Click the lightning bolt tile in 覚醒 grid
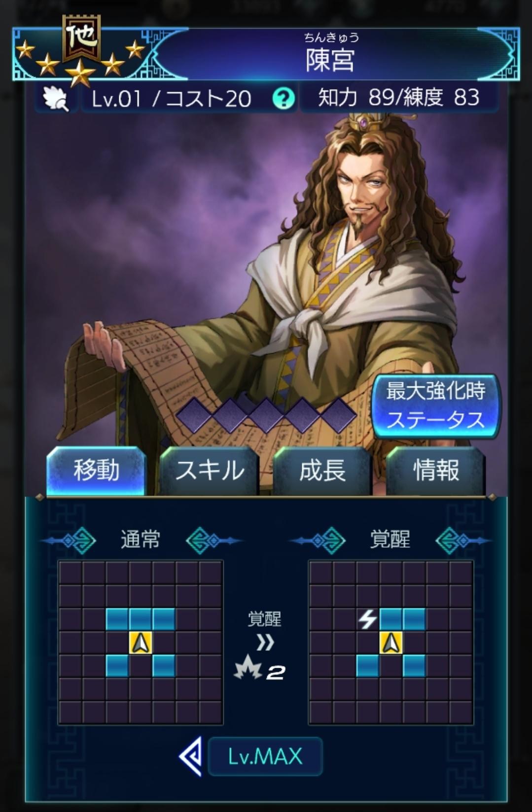The image size is (532, 812). (367, 619)
